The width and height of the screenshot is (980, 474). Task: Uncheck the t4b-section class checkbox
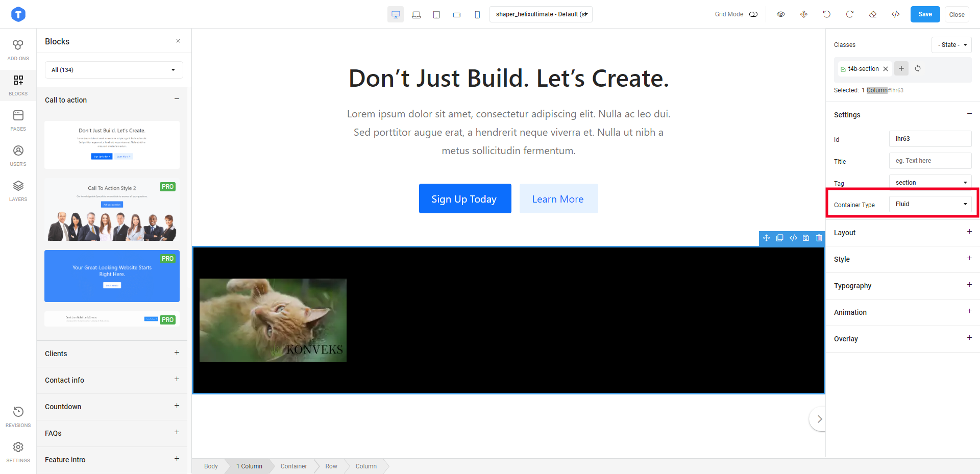(843, 69)
